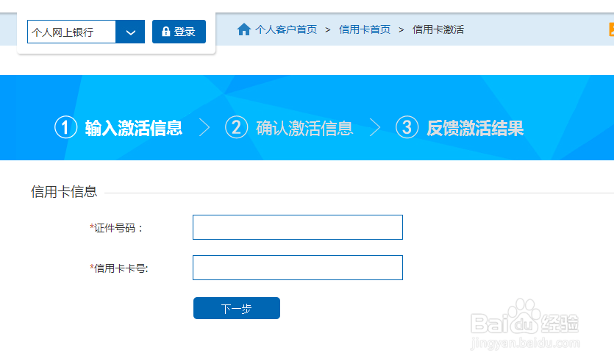The width and height of the screenshot is (614, 364).
Task: Open the 个人网上银行 dropdown arrow
Action: 130,32
